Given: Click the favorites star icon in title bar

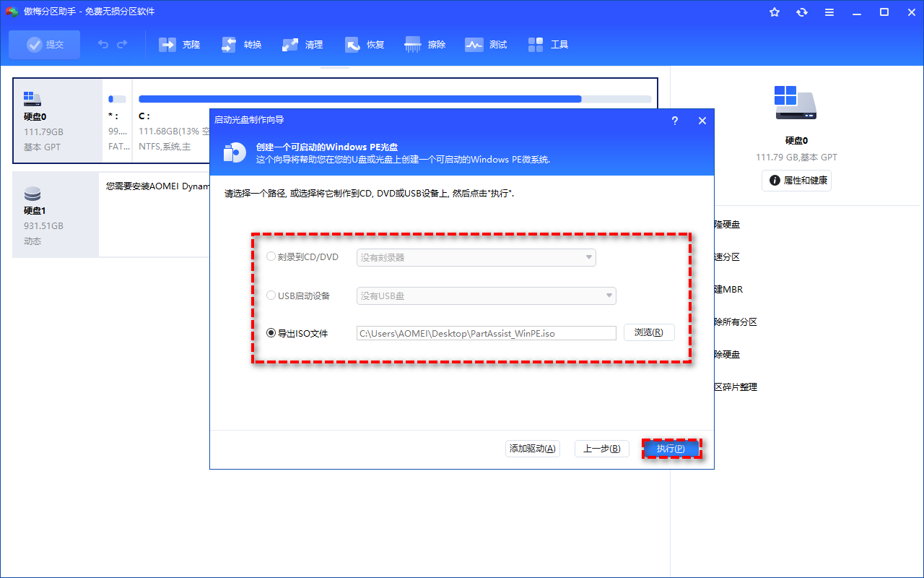Looking at the screenshot, I should coord(775,12).
